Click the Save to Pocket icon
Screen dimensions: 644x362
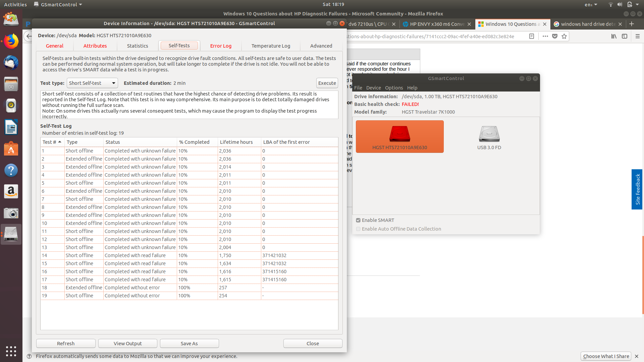pyautogui.click(x=555, y=36)
